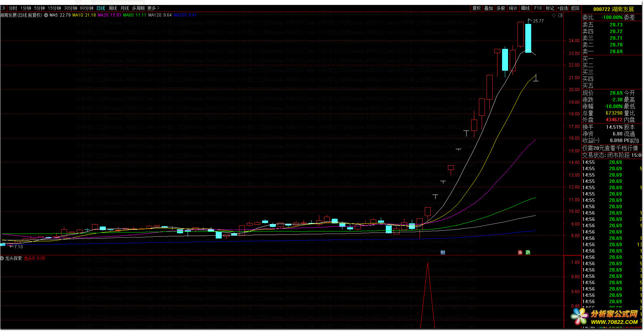Open the F10 company info button
The image size is (644, 331).
coord(538,8)
